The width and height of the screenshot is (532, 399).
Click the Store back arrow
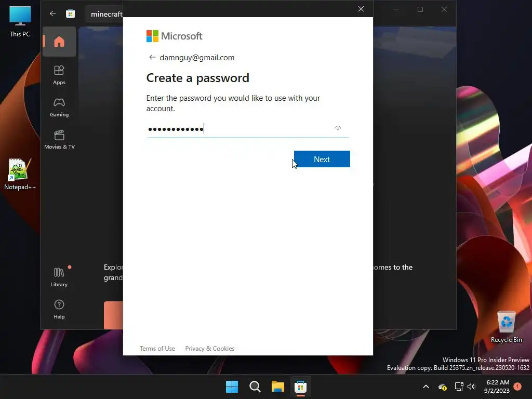click(52, 14)
